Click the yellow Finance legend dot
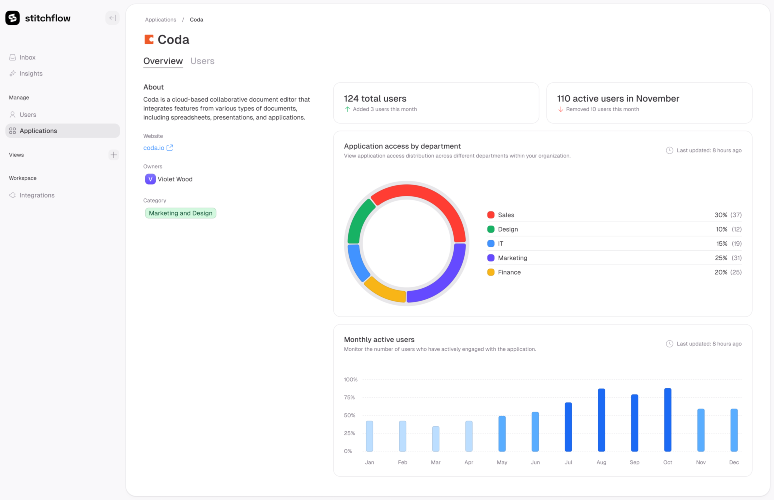The image size is (774, 500). point(491,272)
